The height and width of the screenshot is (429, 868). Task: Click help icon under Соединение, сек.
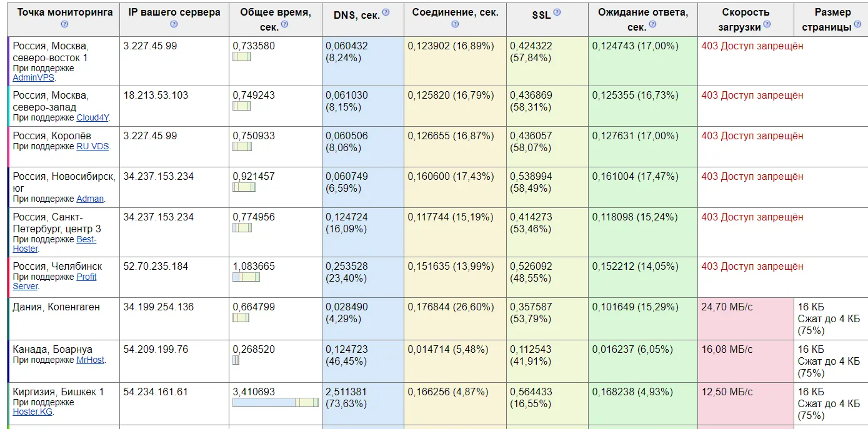(x=455, y=24)
